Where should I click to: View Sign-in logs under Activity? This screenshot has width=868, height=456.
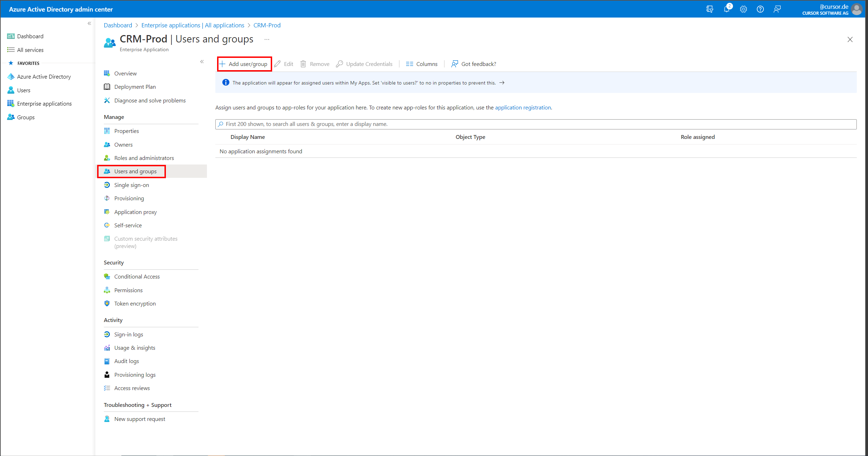pyautogui.click(x=129, y=334)
